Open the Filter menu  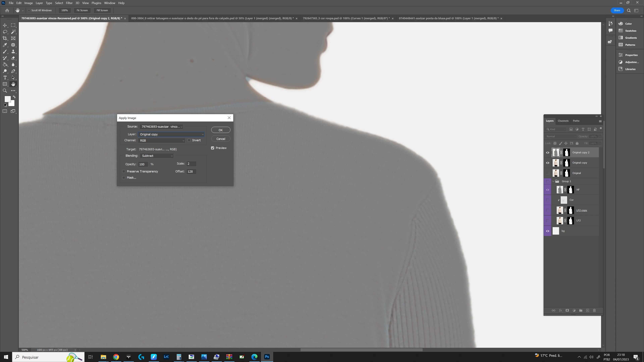69,3
